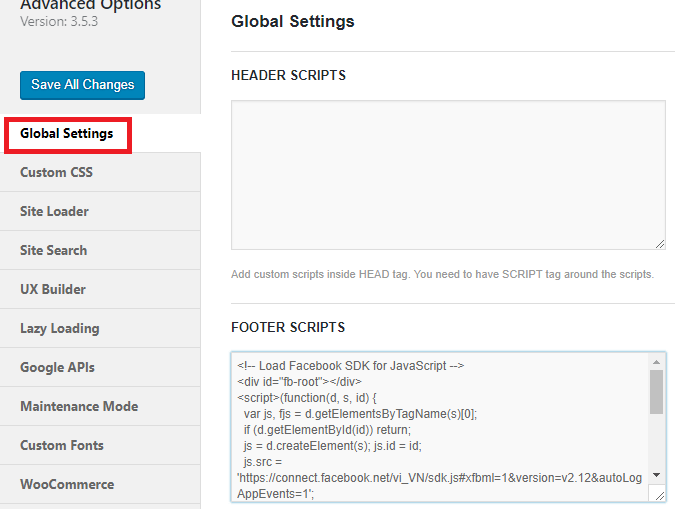Click the footer textarea scroll-up arrow

tap(656, 362)
